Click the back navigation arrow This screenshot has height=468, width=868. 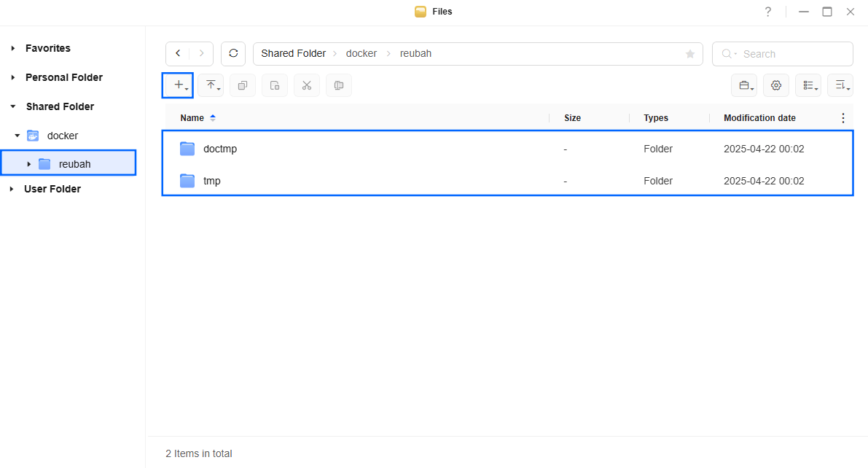pyautogui.click(x=178, y=54)
